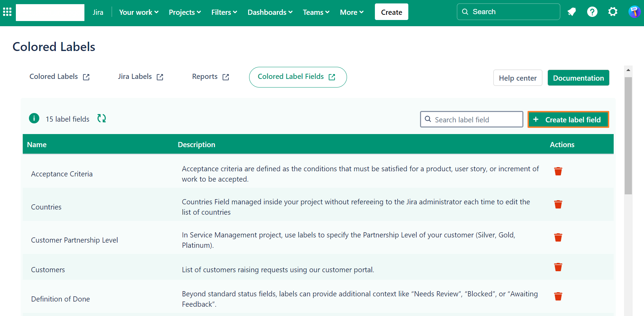Open the notifications icon in top bar
Screen dimensions: 644x316
[572, 12]
